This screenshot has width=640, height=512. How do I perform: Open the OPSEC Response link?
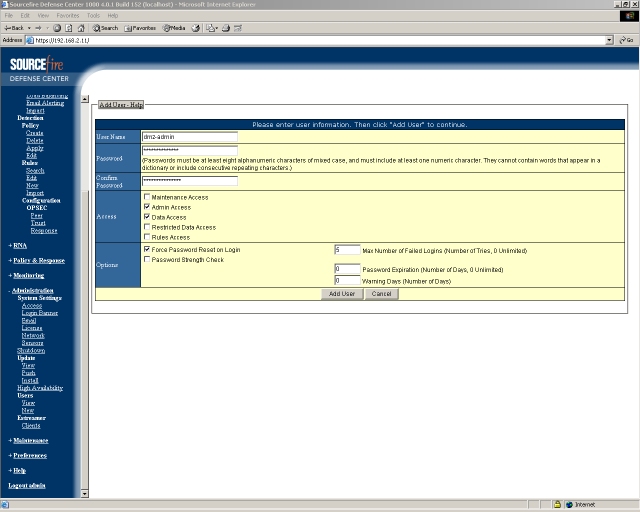(44, 231)
